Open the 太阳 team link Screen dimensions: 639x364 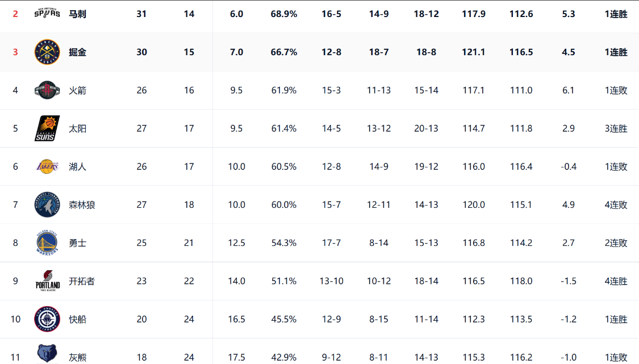pyautogui.click(x=77, y=128)
